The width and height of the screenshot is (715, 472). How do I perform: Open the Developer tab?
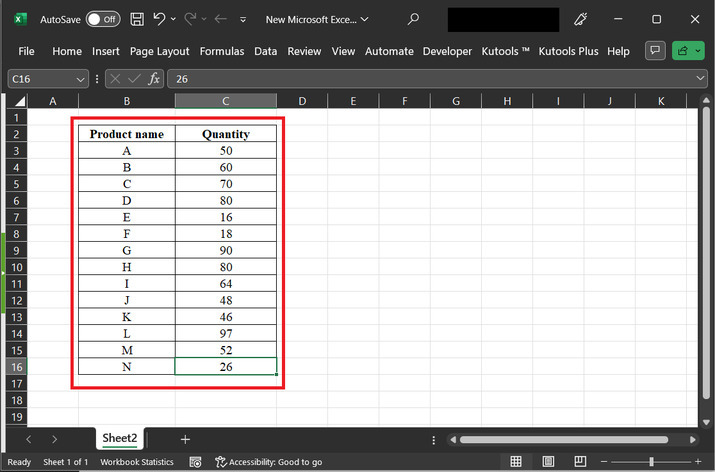pyautogui.click(x=447, y=51)
